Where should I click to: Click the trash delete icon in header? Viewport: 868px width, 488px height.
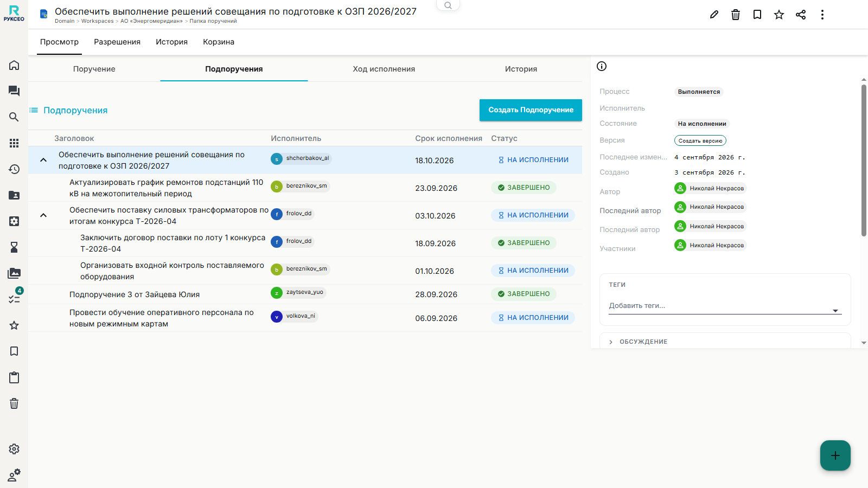tap(736, 15)
